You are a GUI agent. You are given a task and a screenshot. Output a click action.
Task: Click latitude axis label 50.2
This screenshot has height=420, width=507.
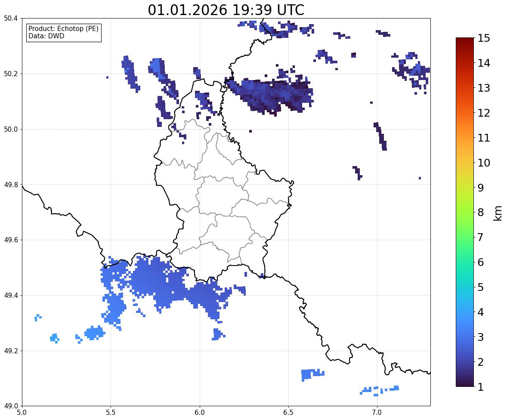tap(11, 74)
